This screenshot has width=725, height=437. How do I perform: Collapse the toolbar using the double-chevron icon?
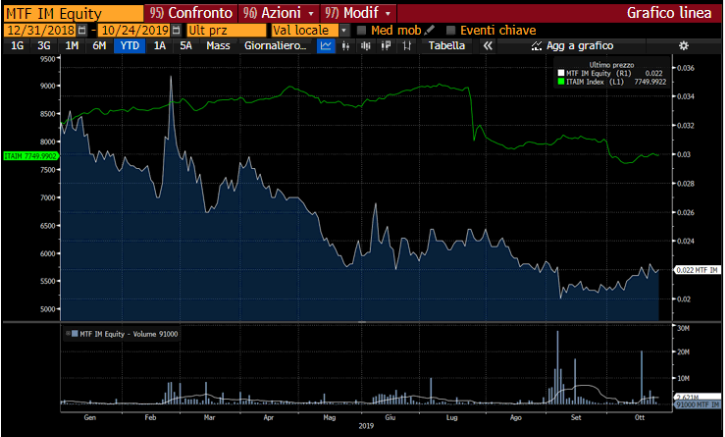coord(487,46)
